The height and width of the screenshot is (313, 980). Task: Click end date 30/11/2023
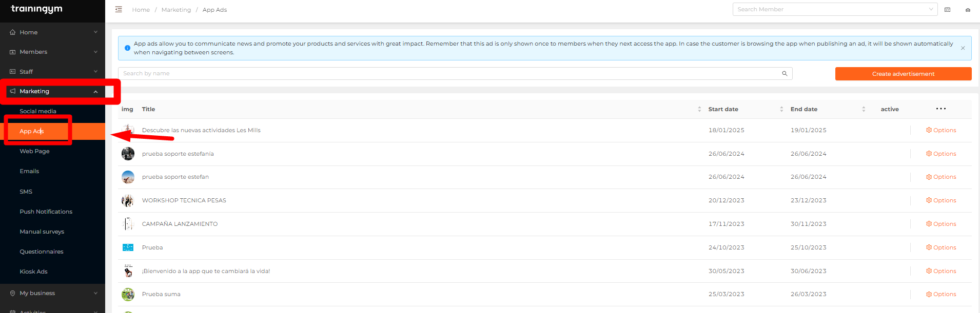[808, 224]
